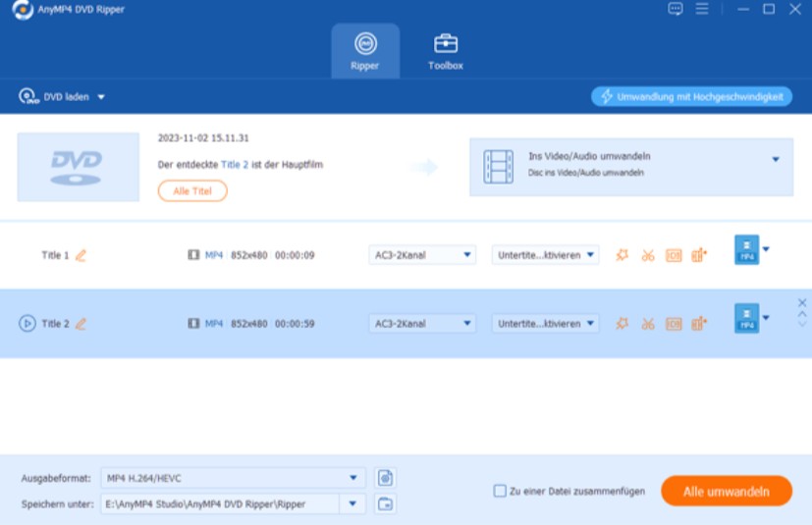812x525 pixels.
Task: Open the effects edit icon for Title 1
Action: 622,255
